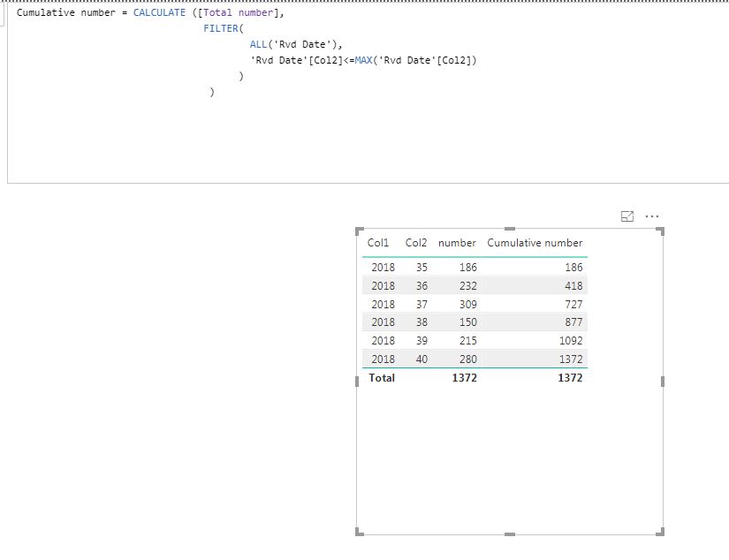Click the bottom-middle resize handle of visual
The width and height of the screenshot is (729, 560).
[510, 534]
